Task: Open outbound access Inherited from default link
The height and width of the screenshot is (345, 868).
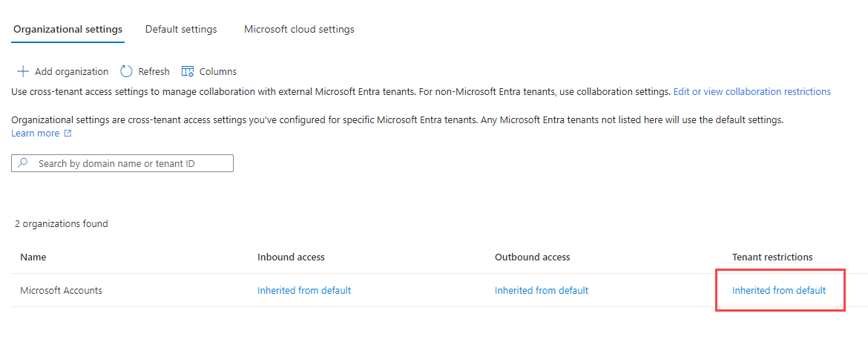Action: (542, 290)
